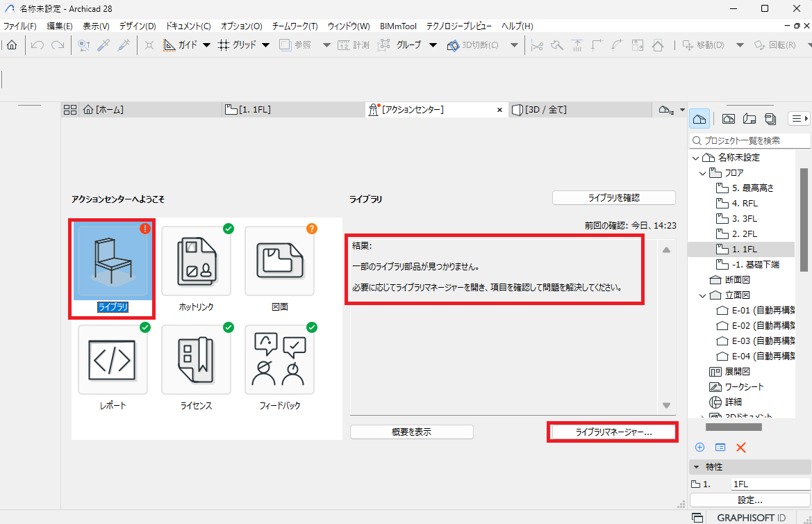Click the Home icon in the toolbar
The width and height of the screenshot is (812, 524).
point(12,45)
